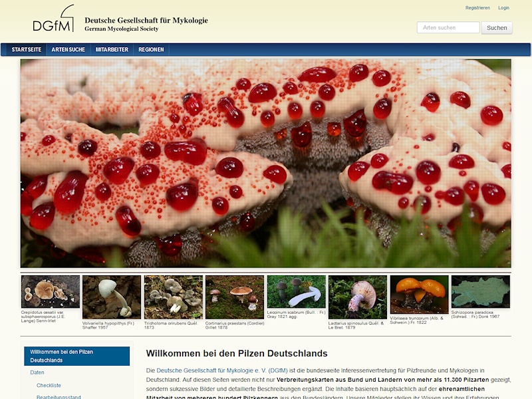
Task: Select the Lactarius spinosulus thumbnail
Action: (x=357, y=297)
